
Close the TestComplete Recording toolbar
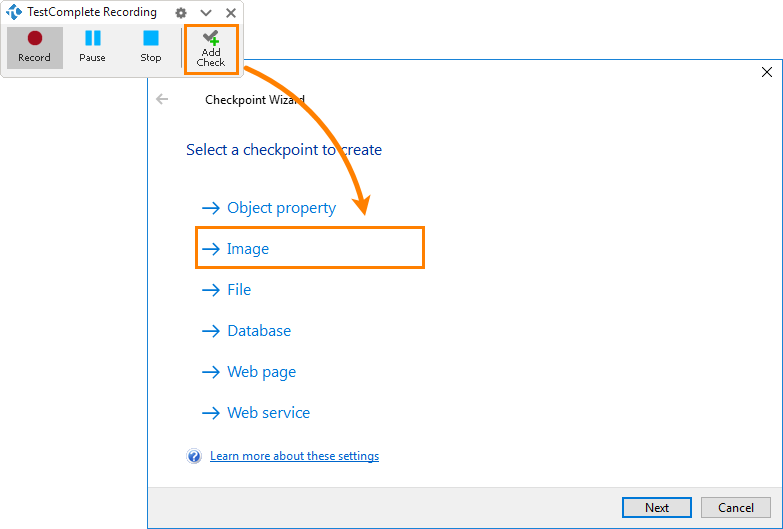point(231,13)
